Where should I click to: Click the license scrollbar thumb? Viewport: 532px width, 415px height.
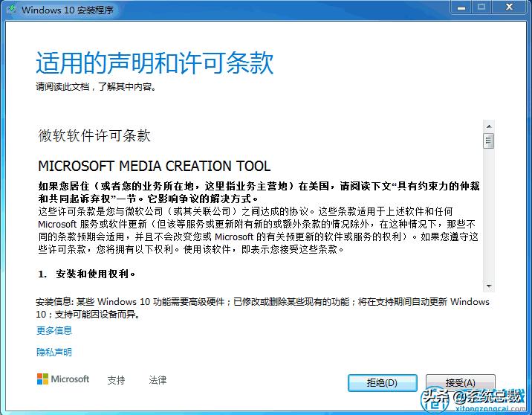(x=489, y=141)
